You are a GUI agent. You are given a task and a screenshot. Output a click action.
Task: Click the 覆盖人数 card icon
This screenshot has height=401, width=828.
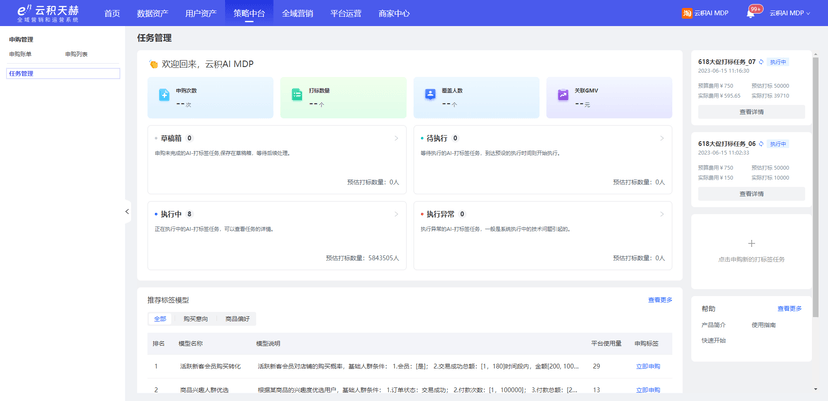point(429,94)
